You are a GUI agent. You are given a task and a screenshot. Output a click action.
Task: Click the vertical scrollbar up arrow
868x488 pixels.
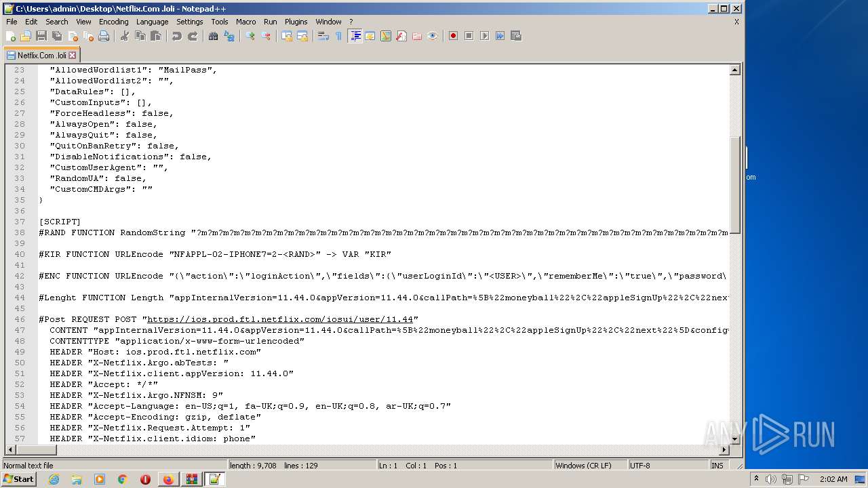(x=734, y=70)
